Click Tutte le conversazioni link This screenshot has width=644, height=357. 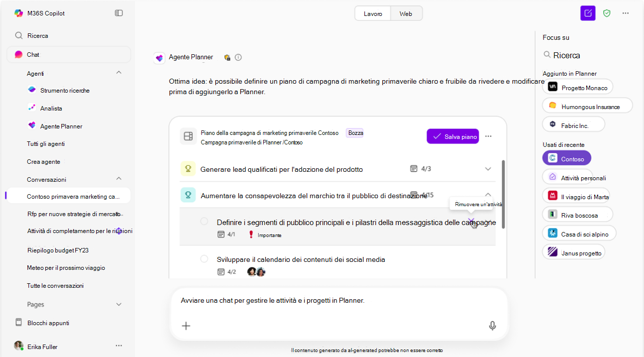tap(55, 285)
